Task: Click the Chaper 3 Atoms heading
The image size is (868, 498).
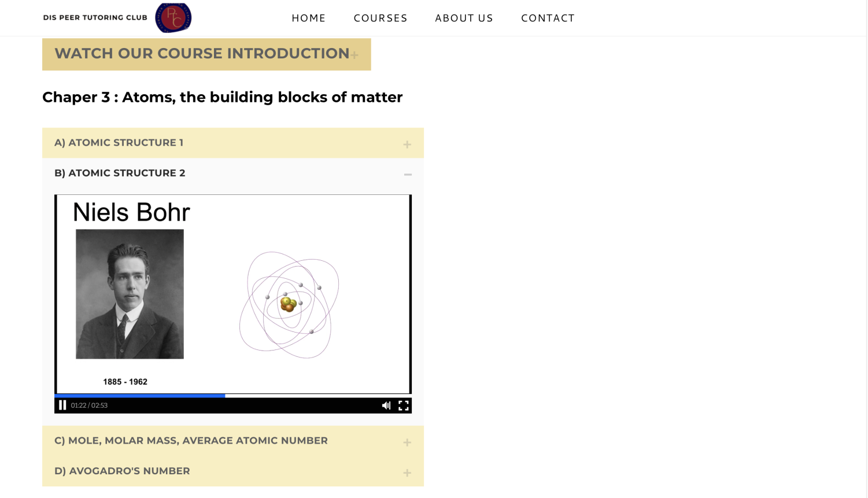Action: pyautogui.click(x=222, y=97)
